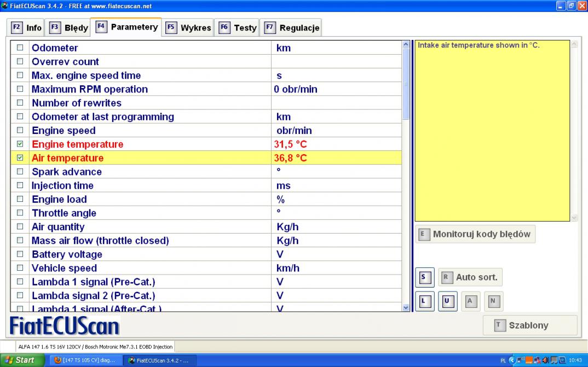The height and width of the screenshot is (367, 588).
Task: Click the A key button
Action: pyautogui.click(x=470, y=301)
